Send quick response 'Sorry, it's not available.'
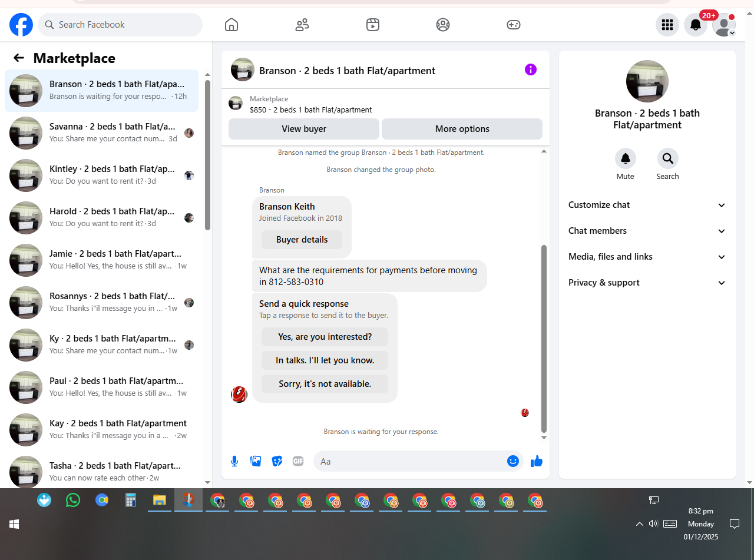The height and width of the screenshot is (560, 754). click(325, 384)
